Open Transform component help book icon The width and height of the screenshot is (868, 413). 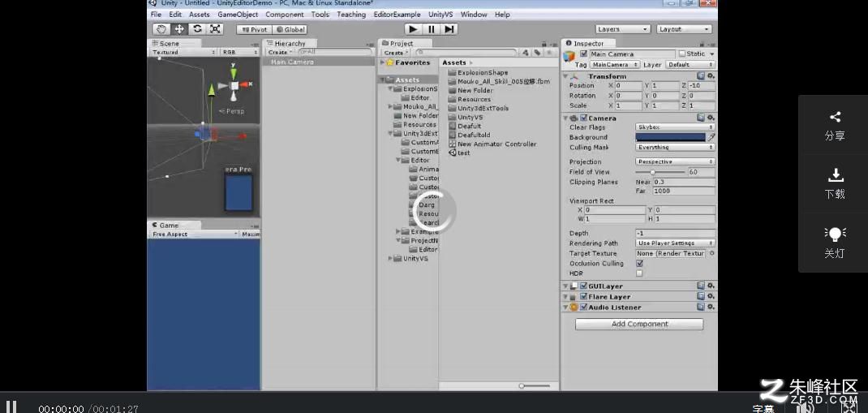[701, 75]
